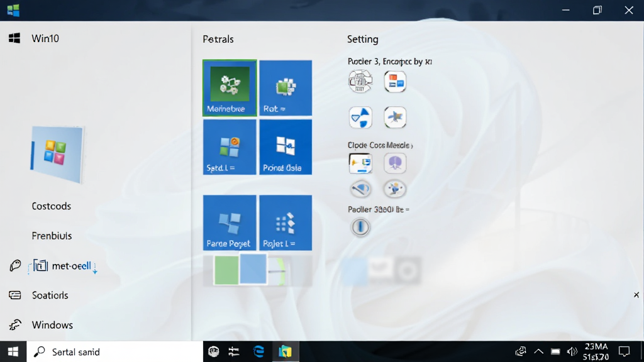644x362 pixels.
Task: Click the first tray icon left of chevron
Action: pos(521,351)
